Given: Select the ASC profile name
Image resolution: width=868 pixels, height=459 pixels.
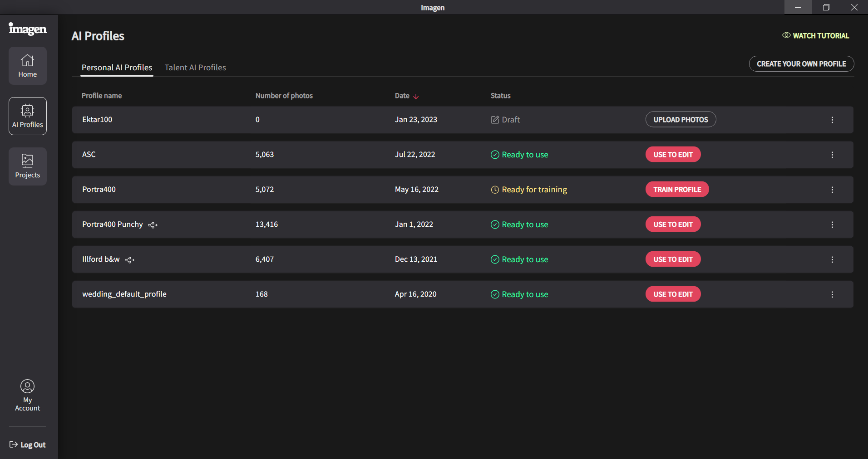Looking at the screenshot, I should [89, 154].
